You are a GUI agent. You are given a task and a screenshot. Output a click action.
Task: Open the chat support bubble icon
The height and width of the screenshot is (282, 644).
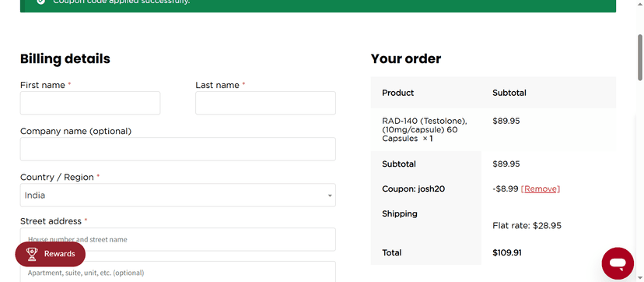(618, 263)
